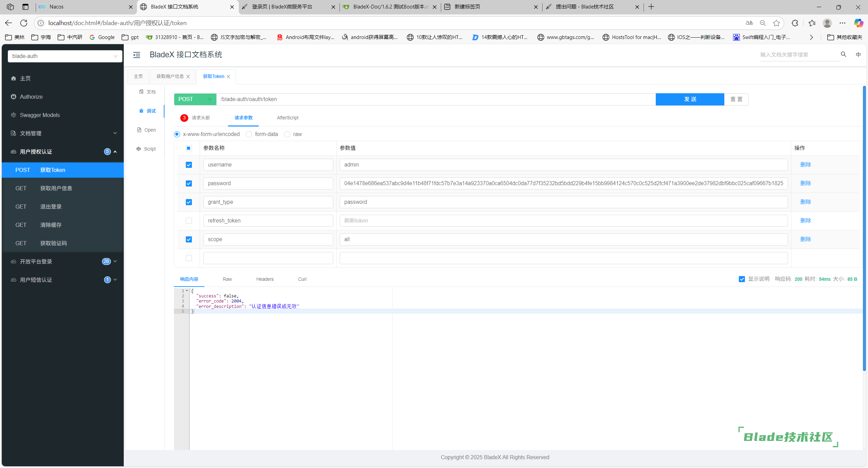This screenshot has width=868, height=468.
Task: Uncheck the username parameter checkbox
Action: [189, 165]
